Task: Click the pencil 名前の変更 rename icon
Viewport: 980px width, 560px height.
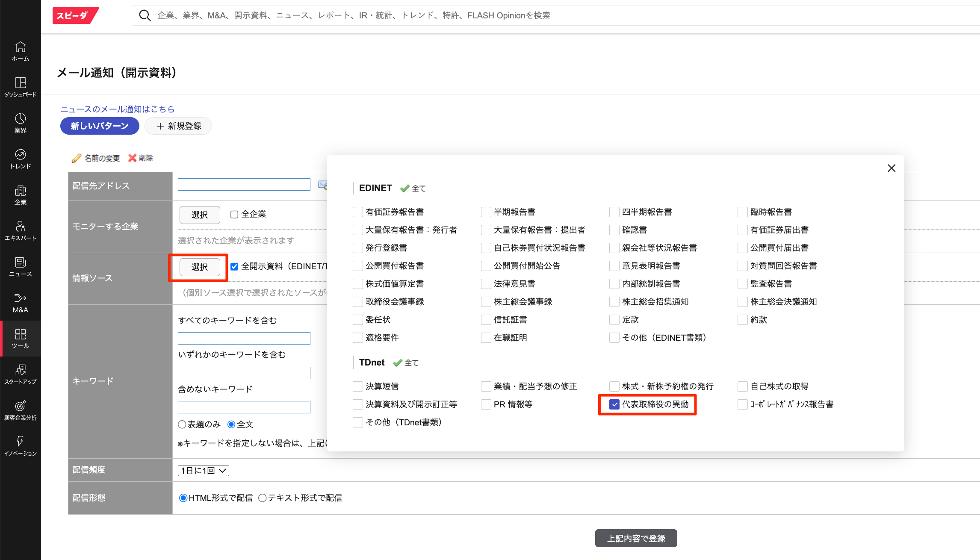Action: coord(77,158)
